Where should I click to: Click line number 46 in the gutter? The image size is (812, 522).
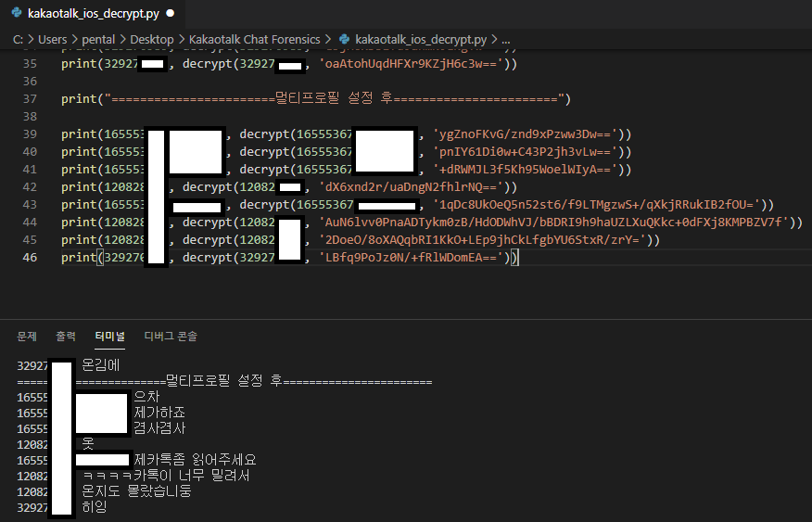(30, 258)
